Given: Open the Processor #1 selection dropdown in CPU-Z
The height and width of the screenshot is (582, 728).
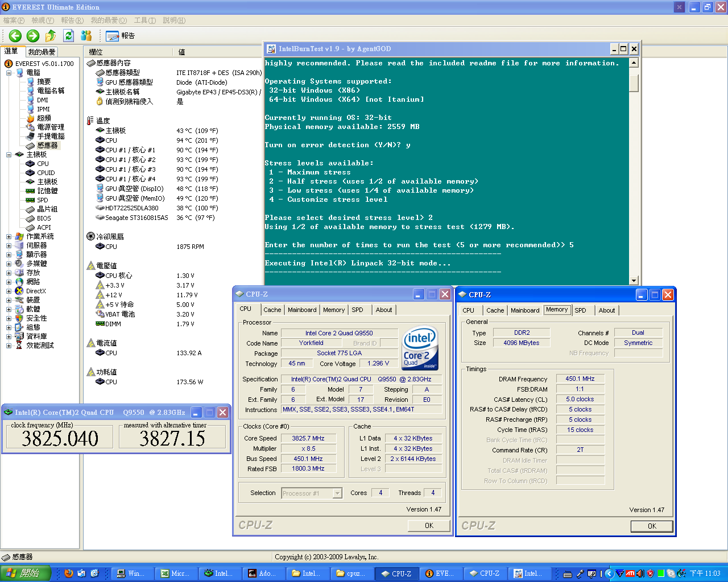Looking at the screenshot, I should (337, 493).
